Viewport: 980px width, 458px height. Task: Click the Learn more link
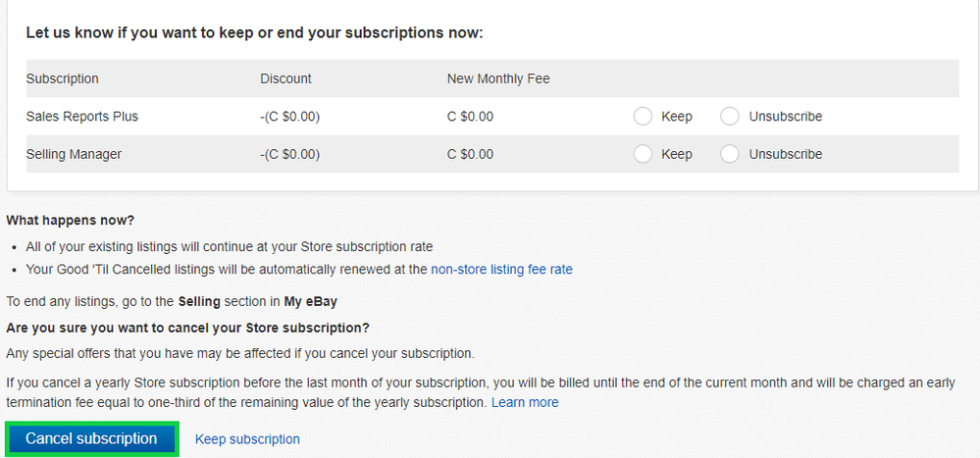(x=525, y=402)
